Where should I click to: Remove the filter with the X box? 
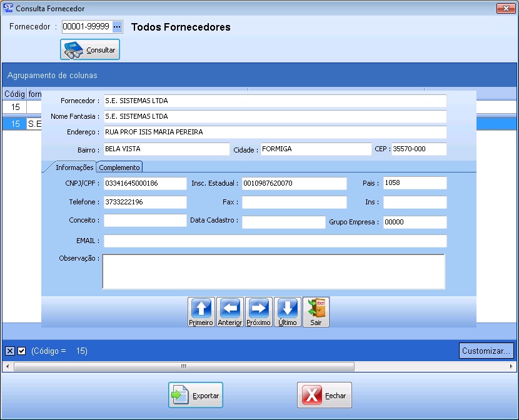tap(10, 351)
